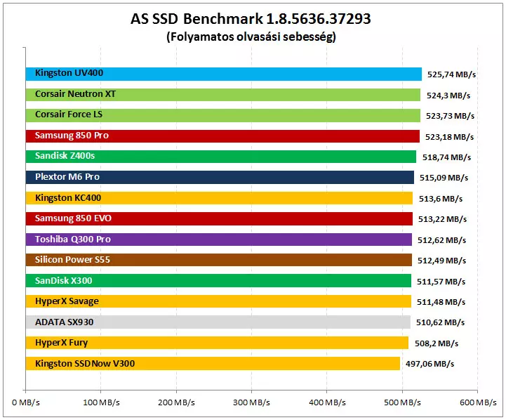Click the 400 MB/s axis label

[327, 402]
